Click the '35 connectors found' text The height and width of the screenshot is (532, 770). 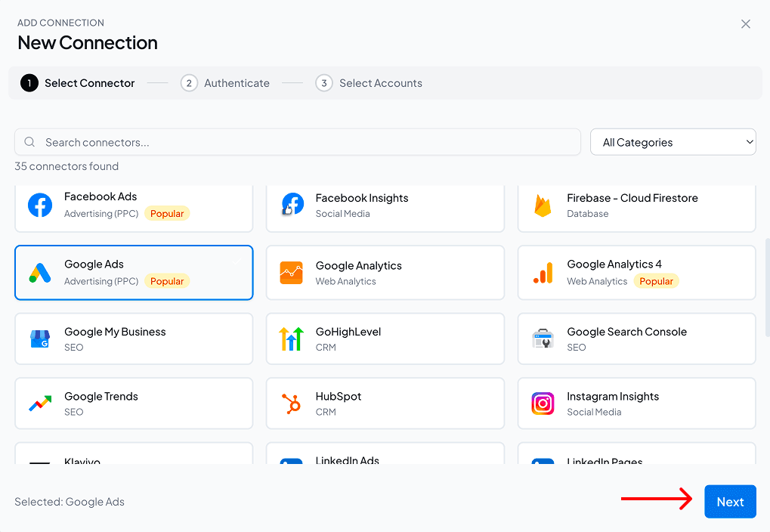(x=66, y=166)
